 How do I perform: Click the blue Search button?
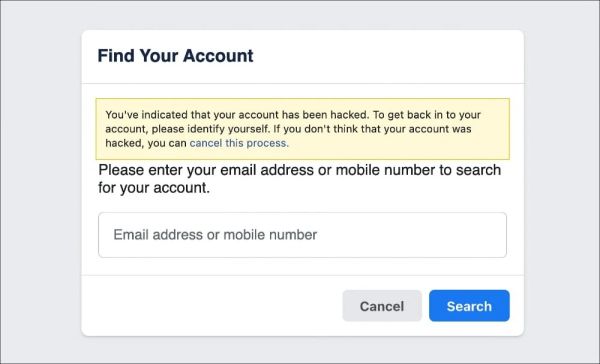coord(469,305)
